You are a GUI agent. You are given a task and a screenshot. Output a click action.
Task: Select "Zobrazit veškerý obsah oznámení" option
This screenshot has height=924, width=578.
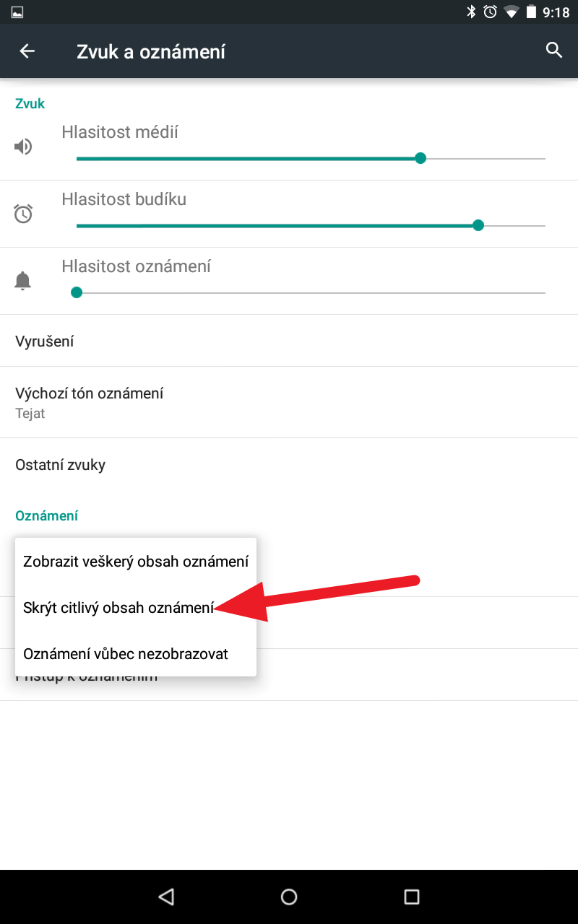click(x=136, y=561)
